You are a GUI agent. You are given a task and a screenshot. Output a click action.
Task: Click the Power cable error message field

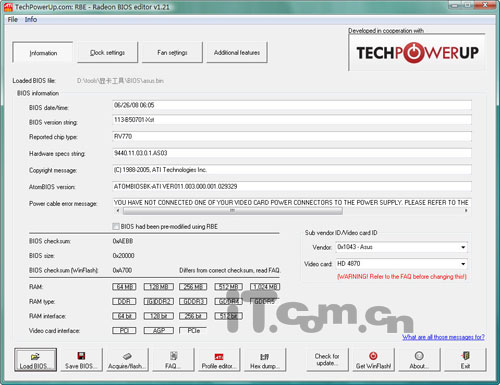(x=292, y=203)
